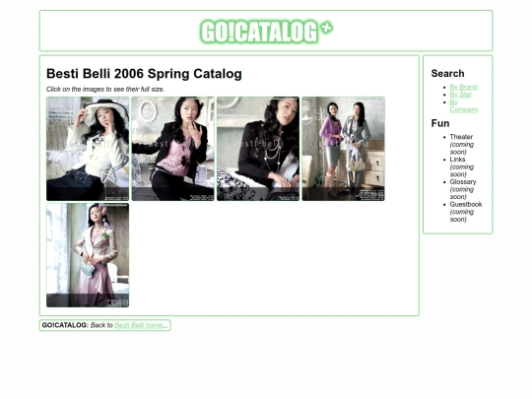Click the Theater coming soon item
This screenshot has height=399, width=532.
(x=461, y=145)
